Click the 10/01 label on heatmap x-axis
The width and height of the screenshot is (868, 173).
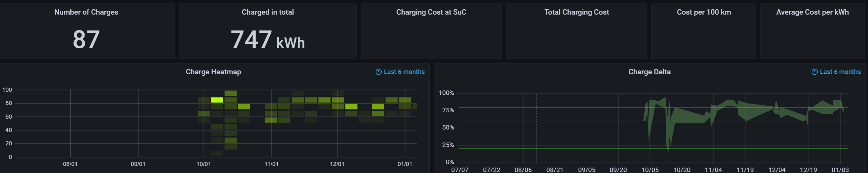point(204,164)
